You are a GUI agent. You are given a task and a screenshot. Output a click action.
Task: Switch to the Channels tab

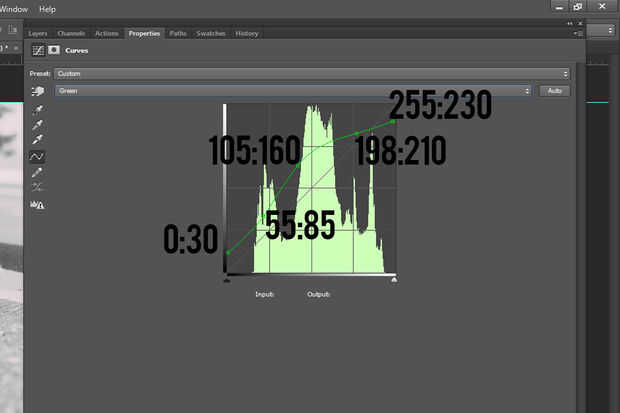(x=71, y=34)
